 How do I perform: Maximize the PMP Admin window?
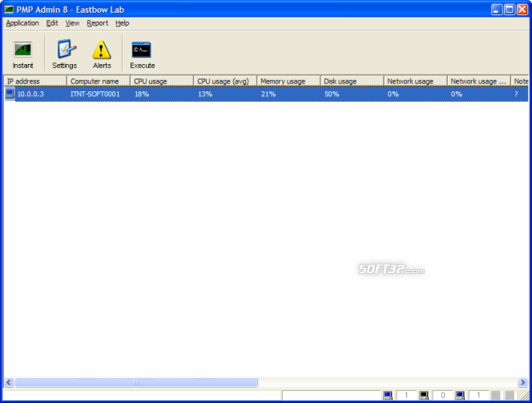tap(510, 9)
